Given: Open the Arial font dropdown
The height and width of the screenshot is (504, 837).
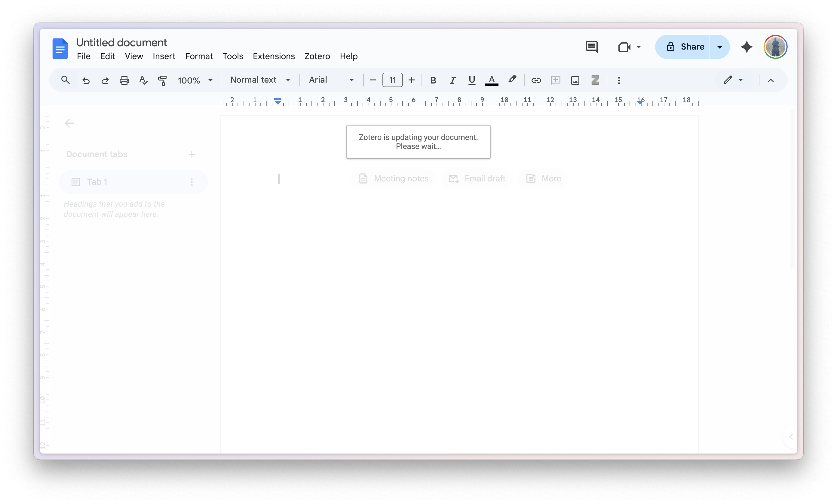Looking at the screenshot, I should [331, 80].
